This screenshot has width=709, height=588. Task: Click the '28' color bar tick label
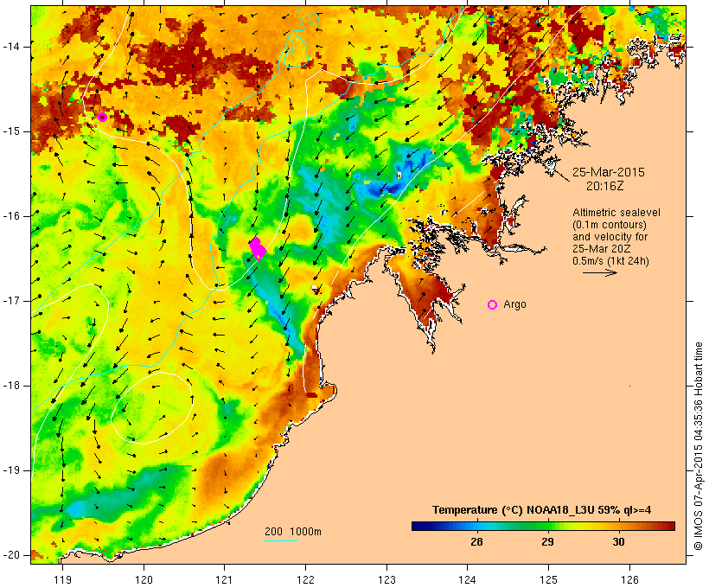[476, 541]
